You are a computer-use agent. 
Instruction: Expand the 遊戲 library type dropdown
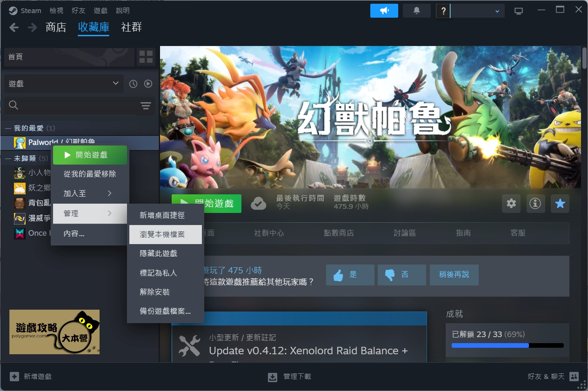point(64,84)
